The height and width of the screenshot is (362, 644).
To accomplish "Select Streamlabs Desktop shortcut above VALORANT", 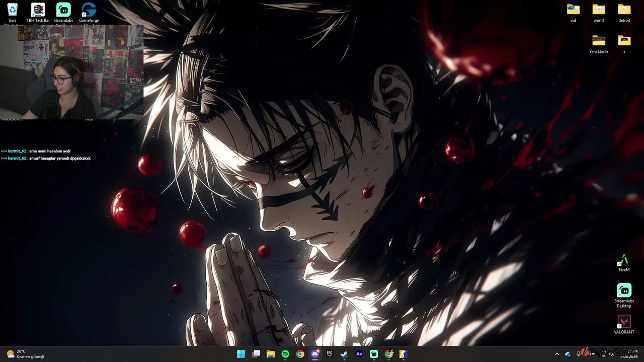I will pyautogui.click(x=624, y=296).
